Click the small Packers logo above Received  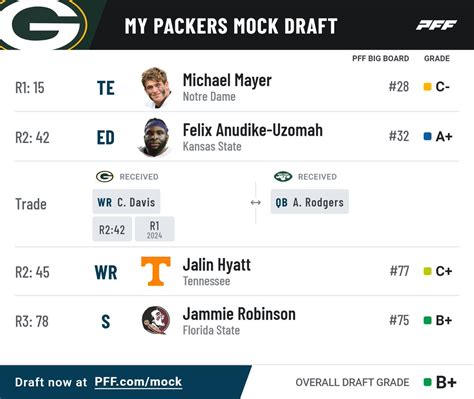(105, 176)
